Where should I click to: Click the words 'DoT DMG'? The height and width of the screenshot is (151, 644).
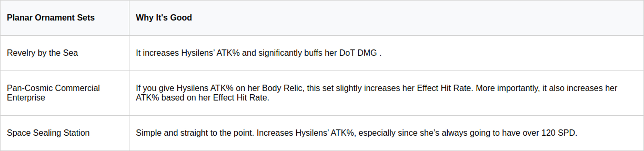358,53
